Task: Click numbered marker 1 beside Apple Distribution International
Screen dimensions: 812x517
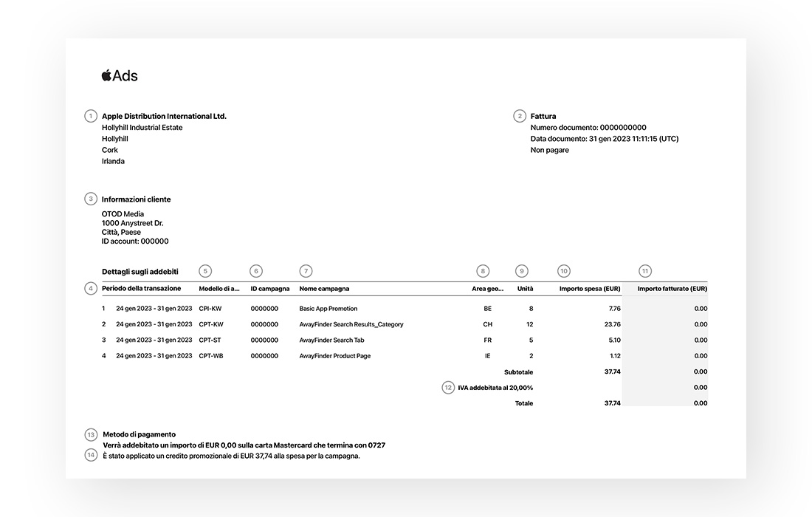Action: pyautogui.click(x=91, y=116)
